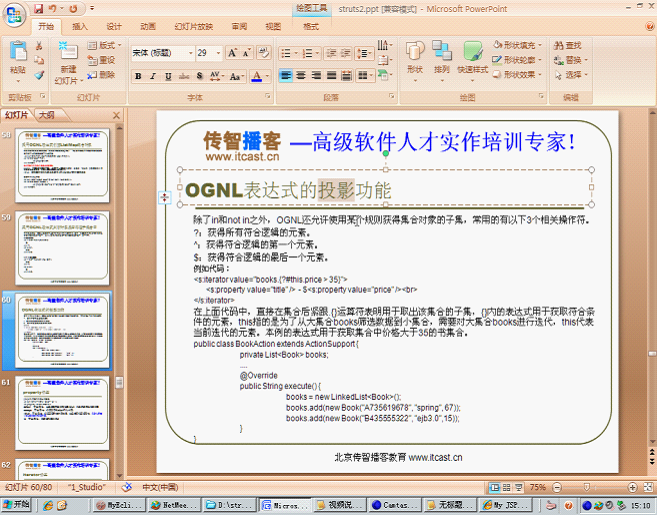Fit slide to current window
Screen dimensions: 657x515
tap(648, 487)
